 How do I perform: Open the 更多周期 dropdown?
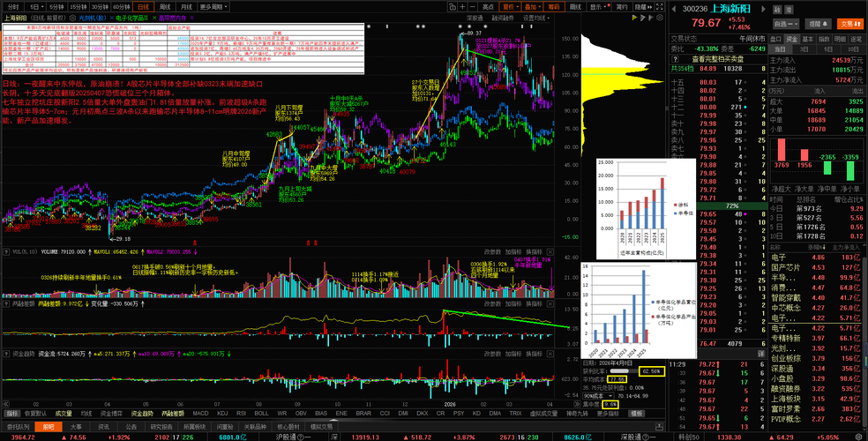tap(212, 7)
